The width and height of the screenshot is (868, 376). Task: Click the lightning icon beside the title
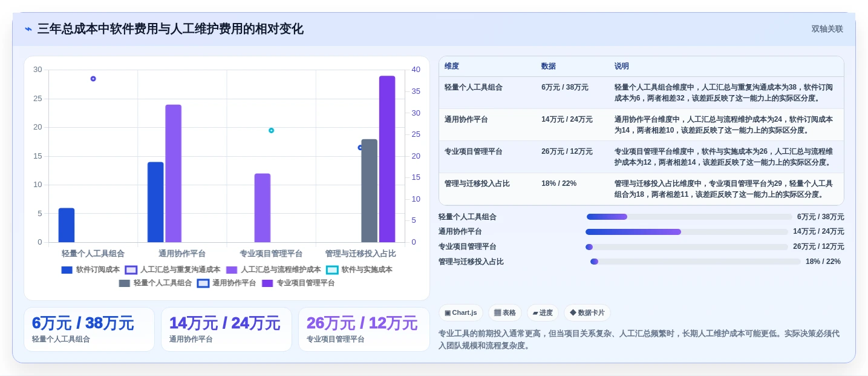(x=28, y=29)
